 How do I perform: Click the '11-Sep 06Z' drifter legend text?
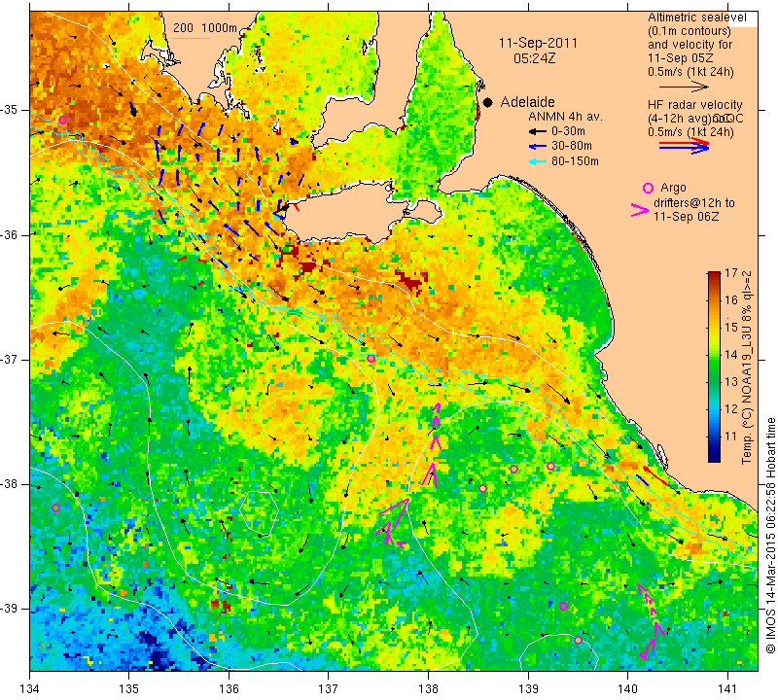point(686,217)
